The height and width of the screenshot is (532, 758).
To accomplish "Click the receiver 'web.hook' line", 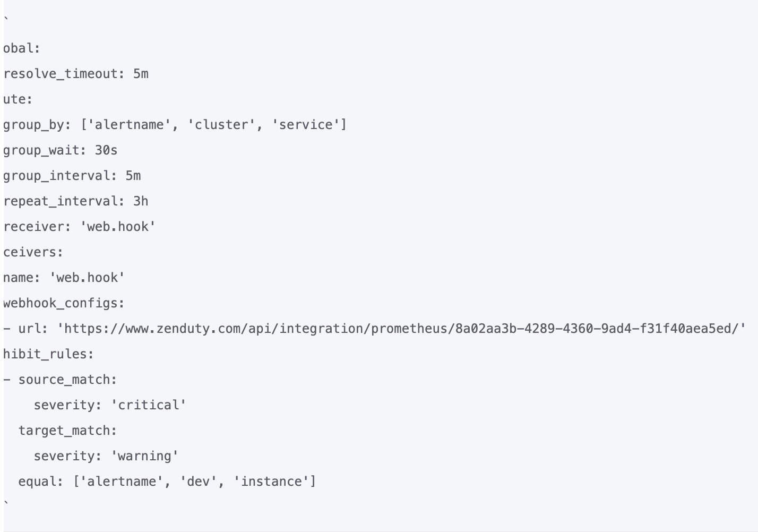I will [80, 227].
